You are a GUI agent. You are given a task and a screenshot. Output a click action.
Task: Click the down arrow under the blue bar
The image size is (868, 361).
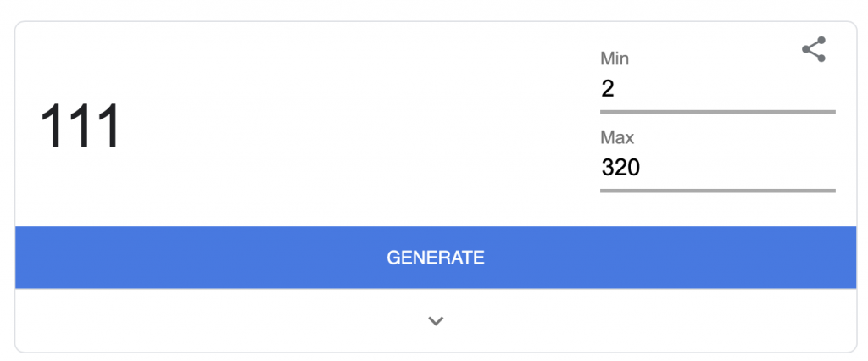tap(437, 320)
